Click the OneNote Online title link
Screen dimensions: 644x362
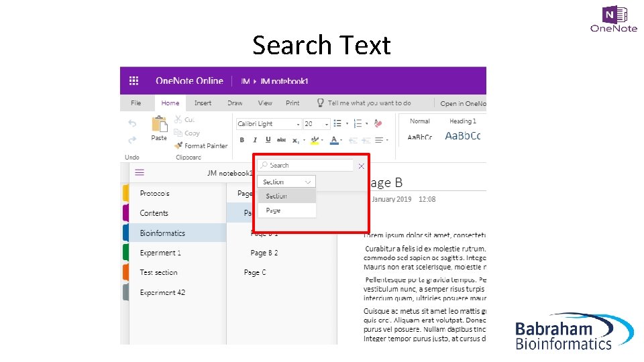pyautogui.click(x=189, y=81)
